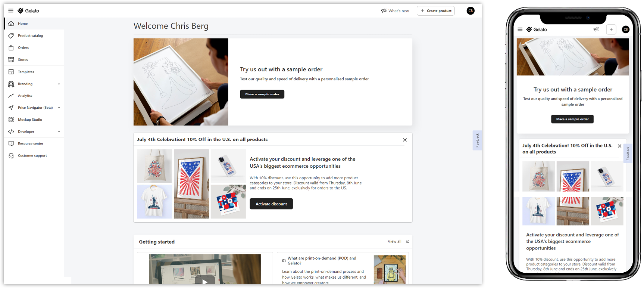Open the vertical Feedback tab on the desktop page

tap(477, 140)
